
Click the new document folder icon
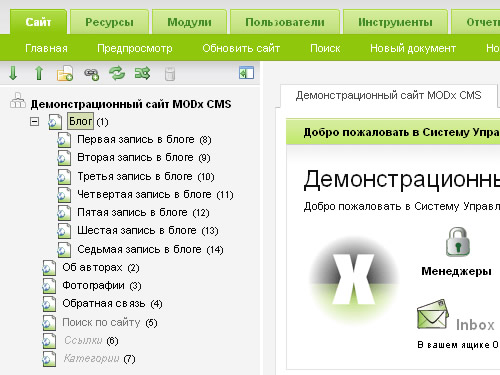point(65,73)
